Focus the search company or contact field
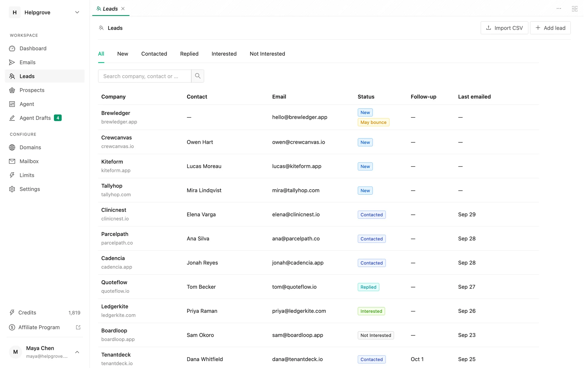Image resolution: width=588 pixels, height=368 pixels. pos(145,76)
